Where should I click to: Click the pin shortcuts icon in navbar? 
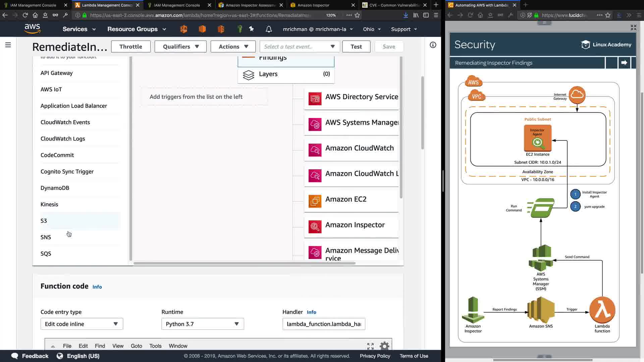coord(252,29)
